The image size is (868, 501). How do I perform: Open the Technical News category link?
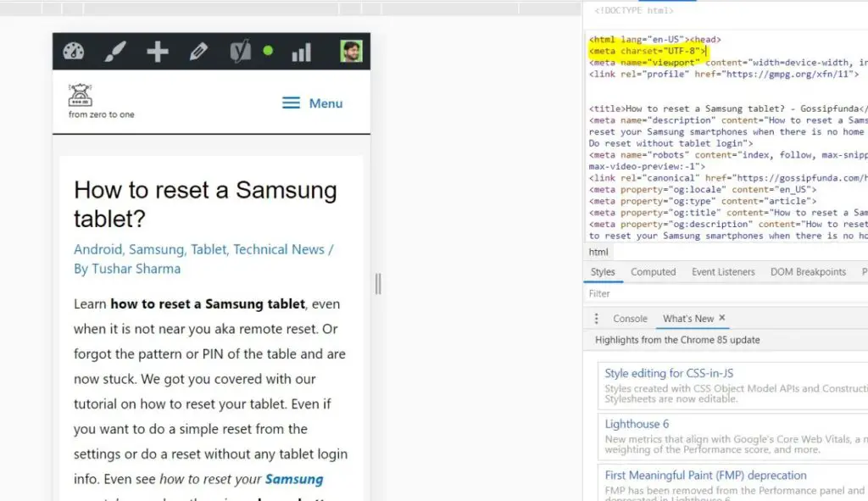click(278, 249)
